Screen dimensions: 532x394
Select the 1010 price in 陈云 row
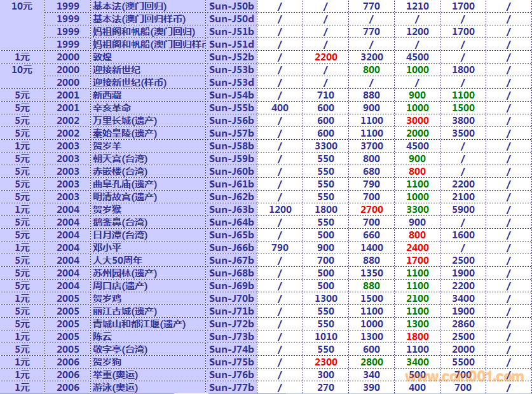click(325, 337)
